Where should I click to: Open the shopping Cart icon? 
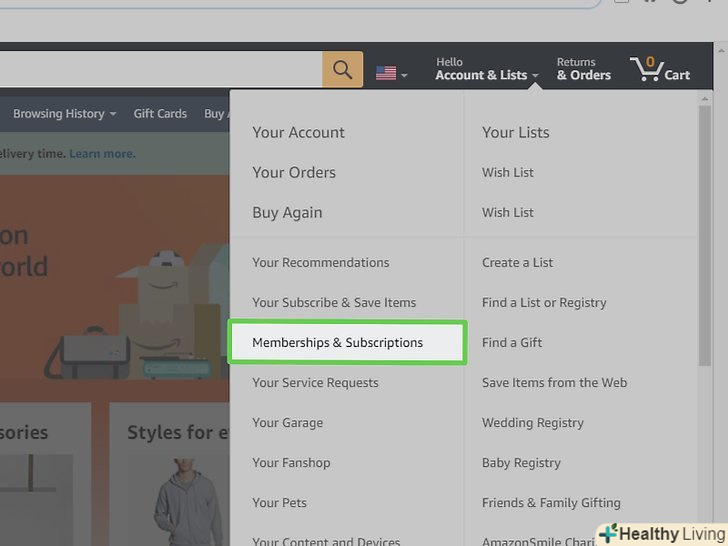coord(659,69)
